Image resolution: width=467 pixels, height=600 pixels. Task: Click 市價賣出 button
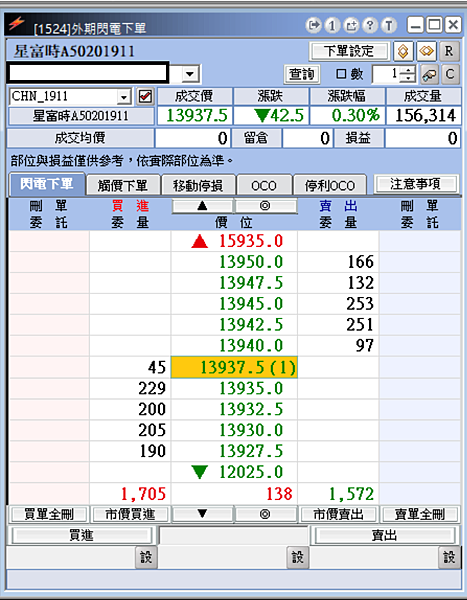[338, 514]
